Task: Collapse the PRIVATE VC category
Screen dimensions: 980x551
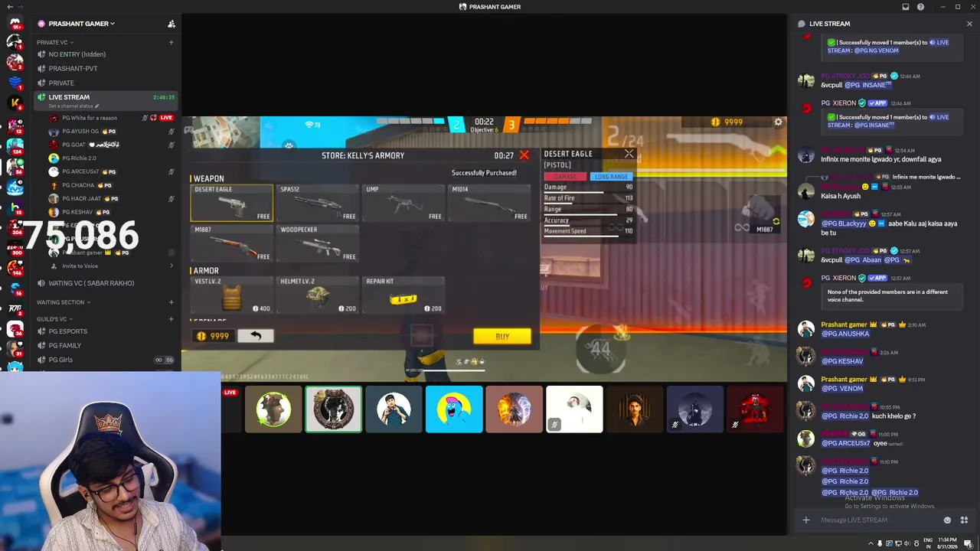Action: coord(54,42)
